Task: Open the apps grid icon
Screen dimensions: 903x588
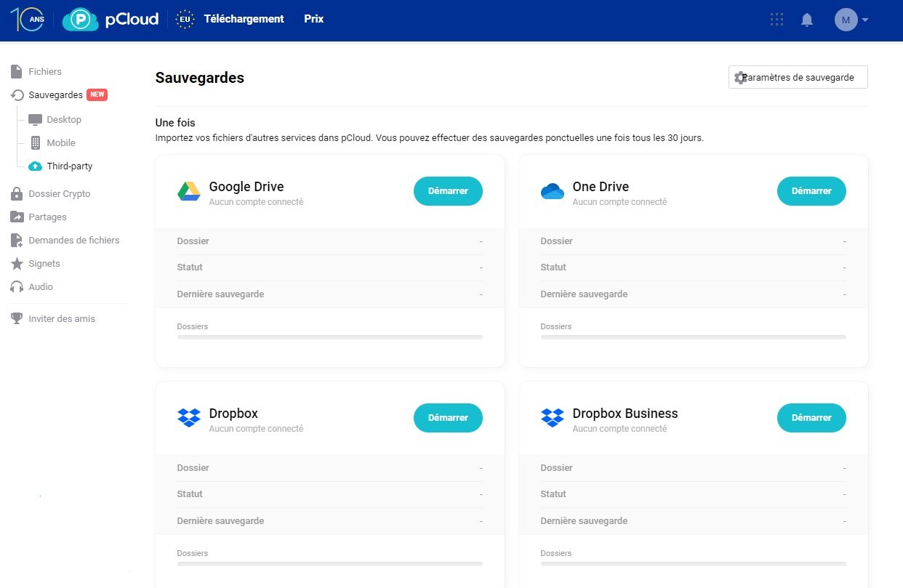Action: click(777, 20)
